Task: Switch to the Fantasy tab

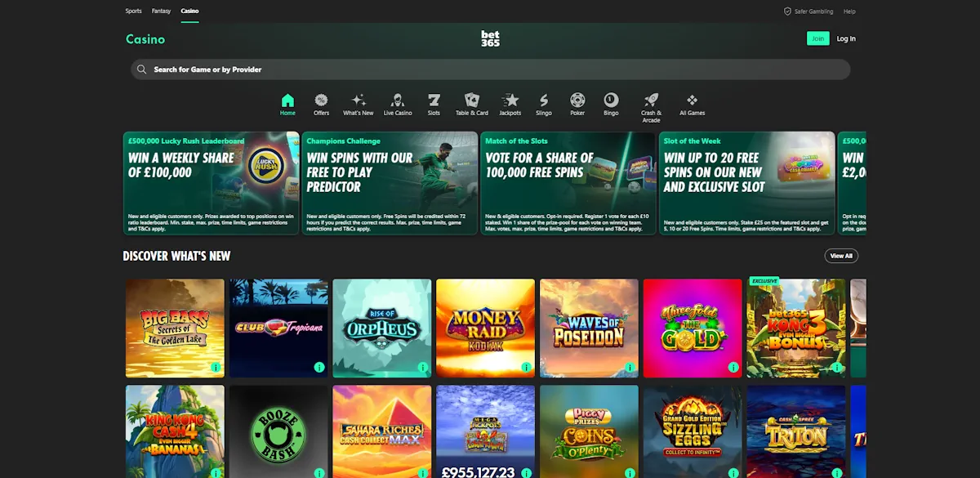Action: pos(161,11)
